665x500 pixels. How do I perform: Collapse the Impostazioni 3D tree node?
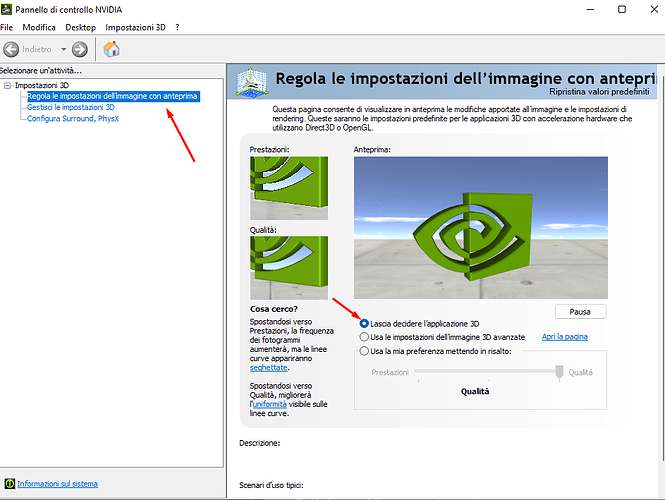(x=7, y=86)
